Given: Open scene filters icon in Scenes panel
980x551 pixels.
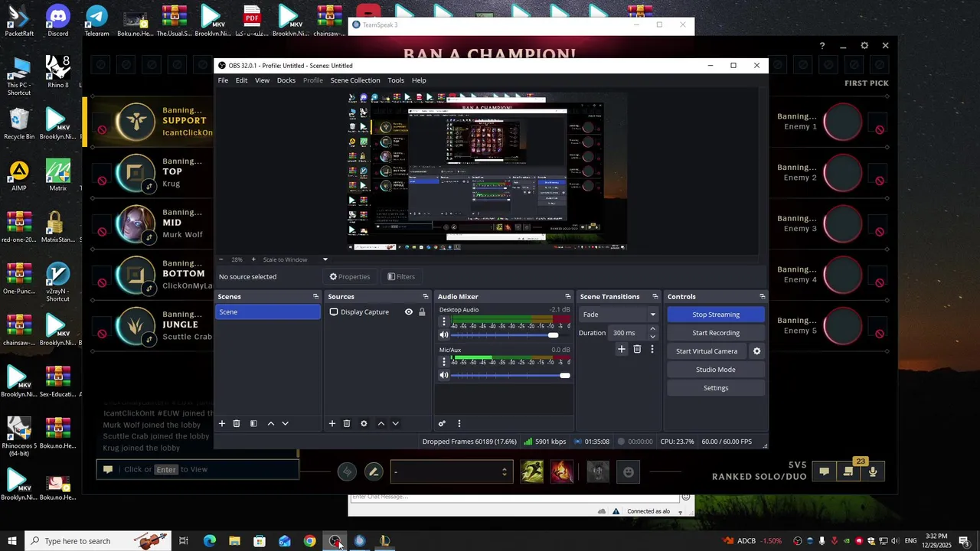Looking at the screenshot, I should [253, 423].
